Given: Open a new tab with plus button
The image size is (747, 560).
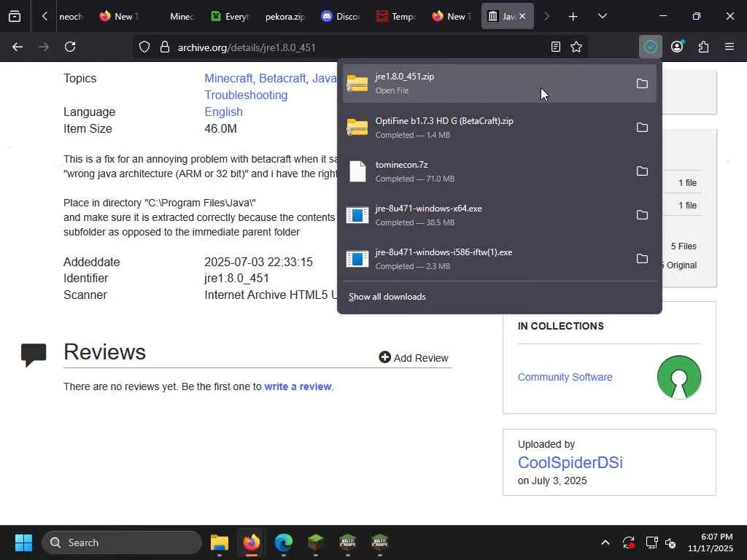Looking at the screenshot, I should pos(573,17).
